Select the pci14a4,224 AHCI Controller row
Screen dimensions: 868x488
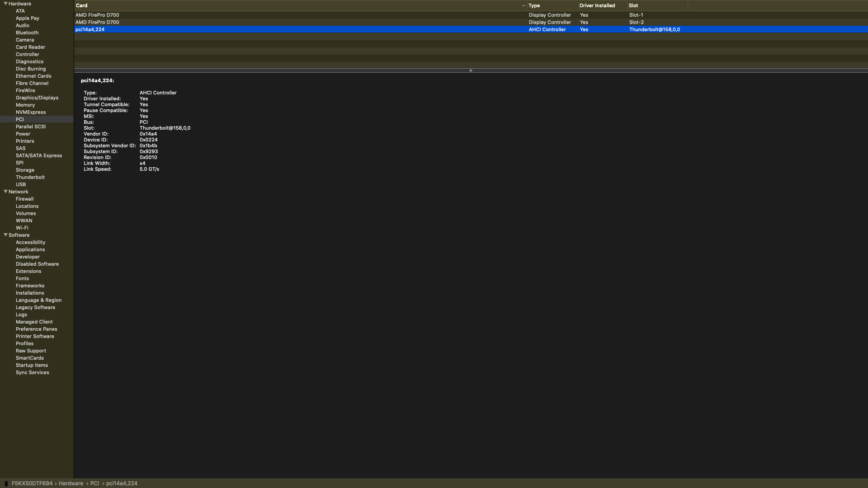click(x=90, y=29)
